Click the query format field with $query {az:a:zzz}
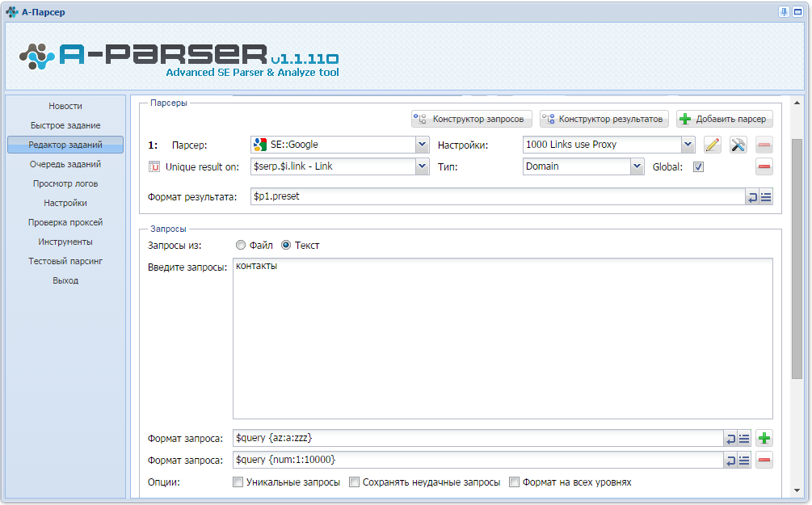The height and width of the screenshot is (505, 812). pyautogui.click(x=478, y=438)
